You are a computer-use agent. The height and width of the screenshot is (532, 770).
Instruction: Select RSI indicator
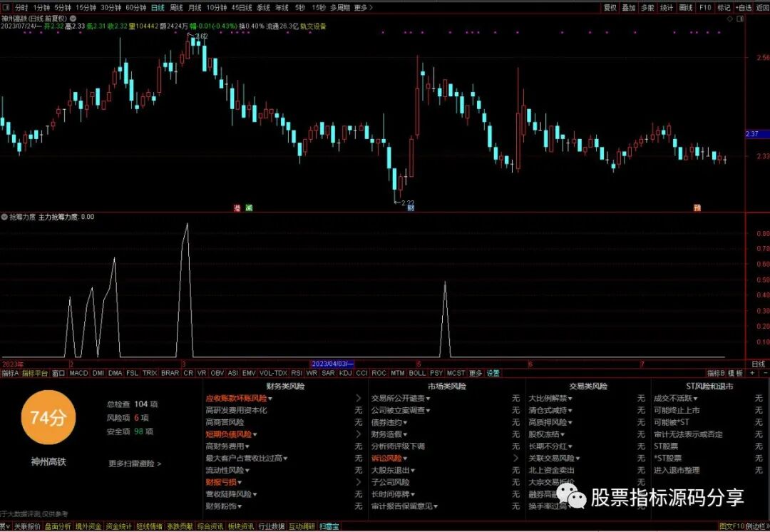pos(297,374)
